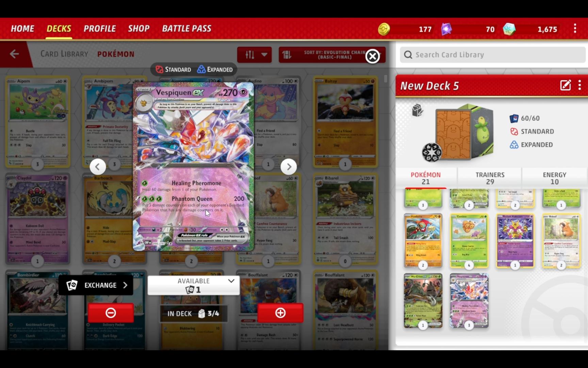Click the card sleeves icon beside deck box
Image resolution: width=588 pixels, height=368 pixels.
[417, 110]
